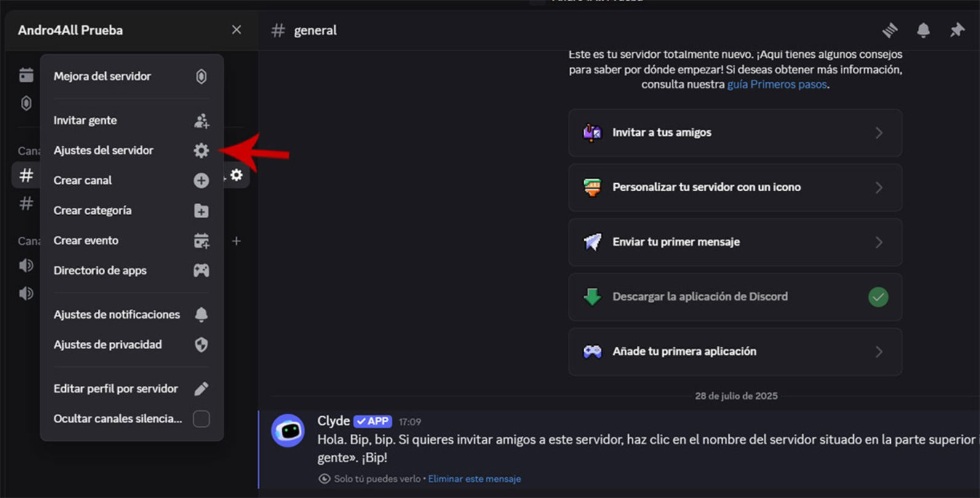The image size is (980, 498).
Task: Close the server dropdown with X
Action: (x=236, y=30)
